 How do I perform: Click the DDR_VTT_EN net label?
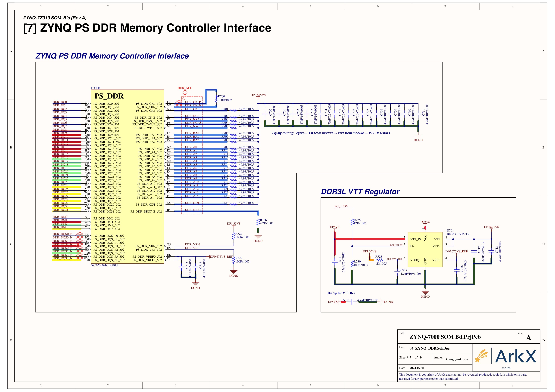(396, 245)
